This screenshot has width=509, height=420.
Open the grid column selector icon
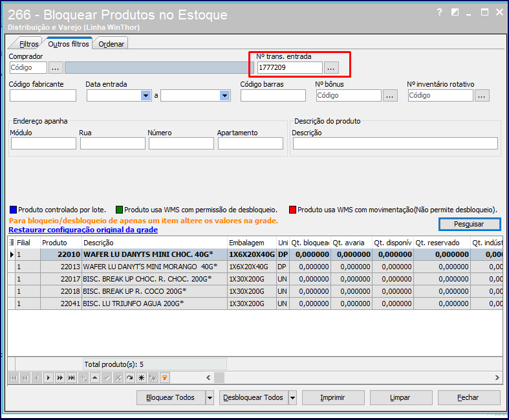click(x=12, y=243)
